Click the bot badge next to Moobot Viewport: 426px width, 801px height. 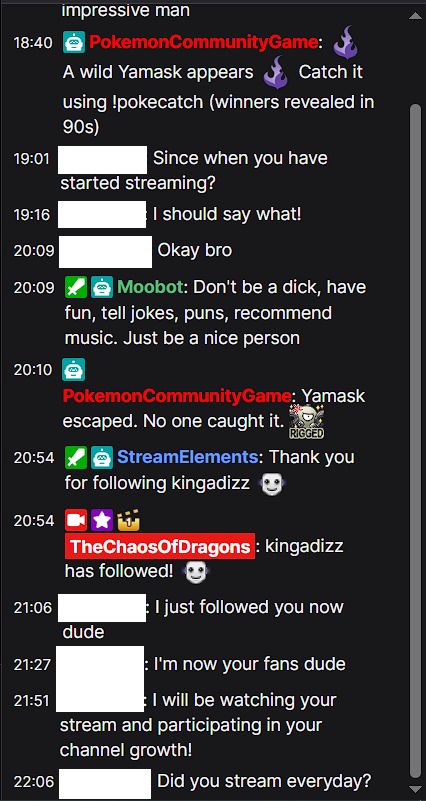pos(102,287)
